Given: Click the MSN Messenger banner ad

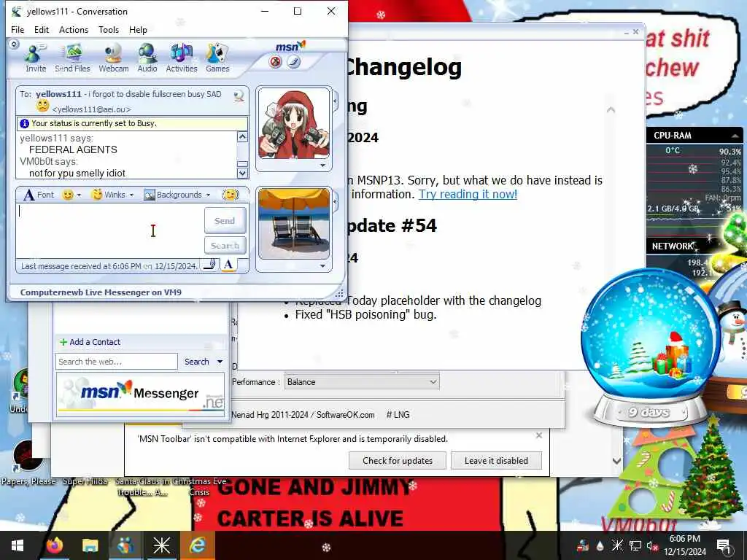Looking at the screenshot, I should [x=141, y=394].
